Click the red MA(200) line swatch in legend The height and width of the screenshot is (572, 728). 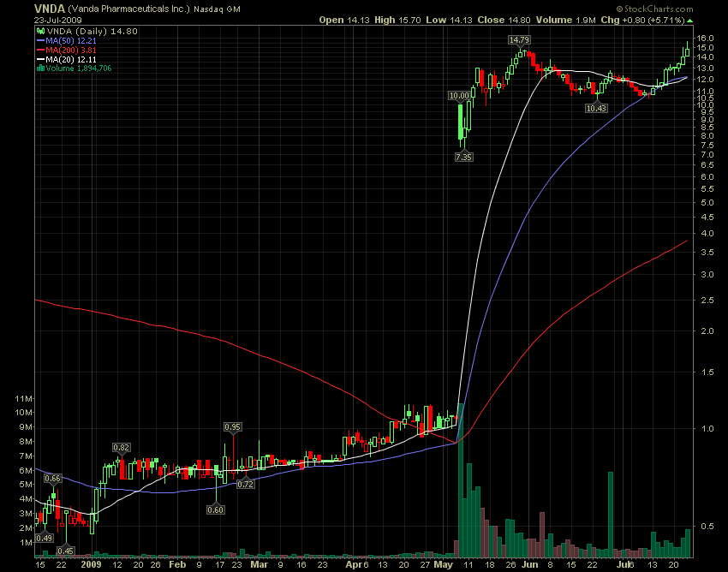tap(40, 51)
